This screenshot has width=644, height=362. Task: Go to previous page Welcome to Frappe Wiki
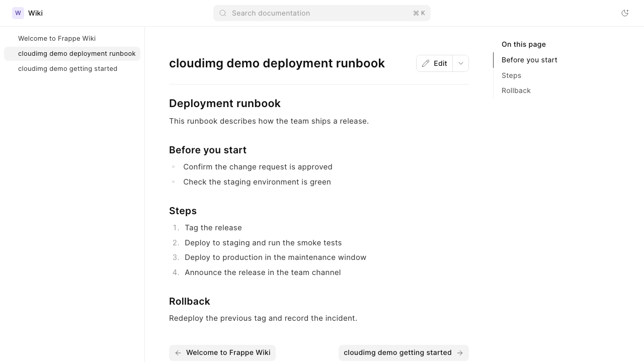pyautogui.click(x=222, y=353)
